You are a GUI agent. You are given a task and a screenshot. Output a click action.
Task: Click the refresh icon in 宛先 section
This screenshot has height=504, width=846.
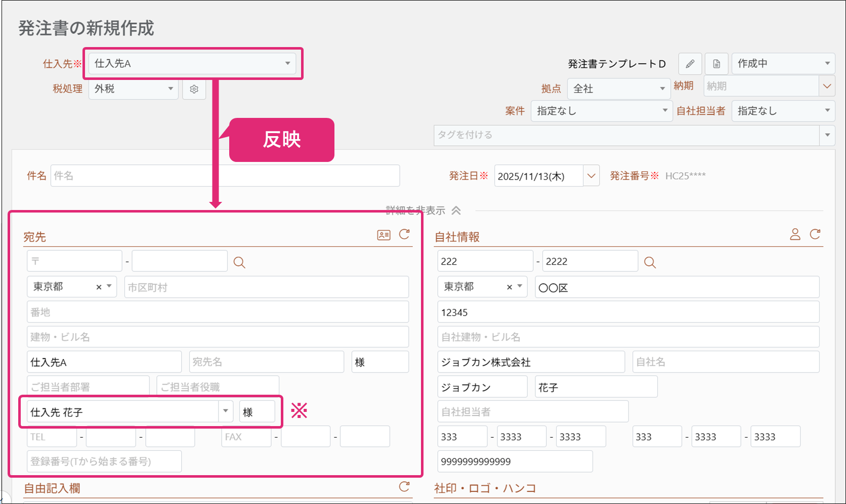[404, 234]
